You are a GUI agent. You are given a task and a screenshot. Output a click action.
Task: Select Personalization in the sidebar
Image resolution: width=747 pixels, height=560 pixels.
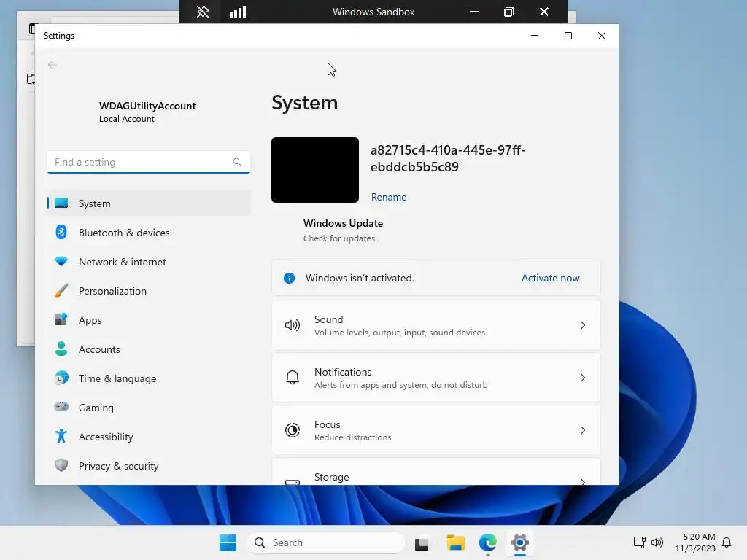pos(148,291)
